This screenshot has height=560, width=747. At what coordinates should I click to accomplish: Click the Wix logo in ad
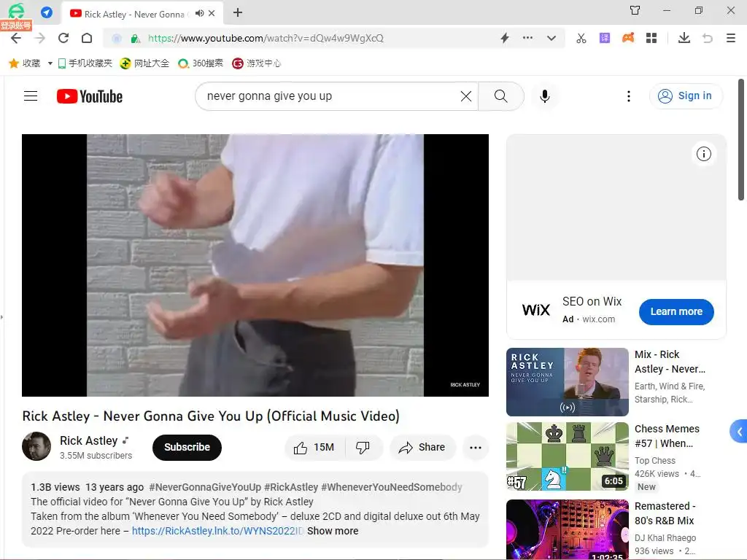[x=536, y=311]
